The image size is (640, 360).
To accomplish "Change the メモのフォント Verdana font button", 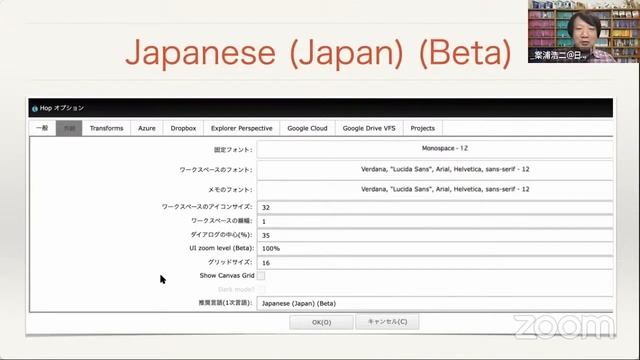I will pos(435,190).
